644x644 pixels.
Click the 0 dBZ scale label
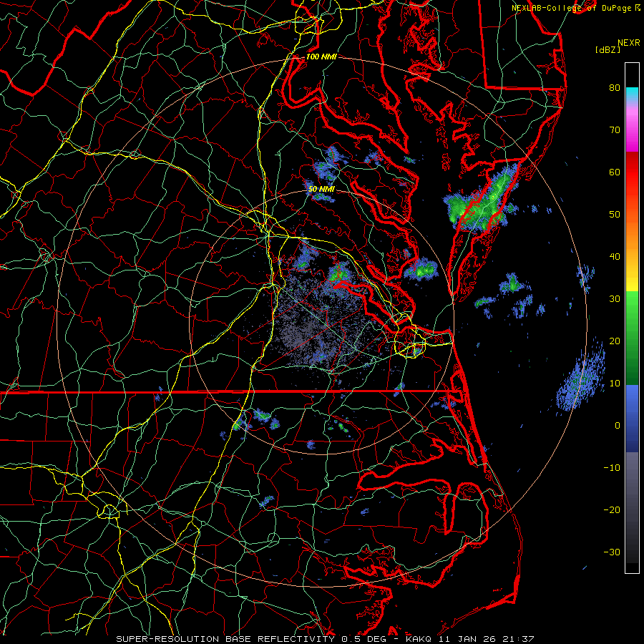click(x=617, y=426)
